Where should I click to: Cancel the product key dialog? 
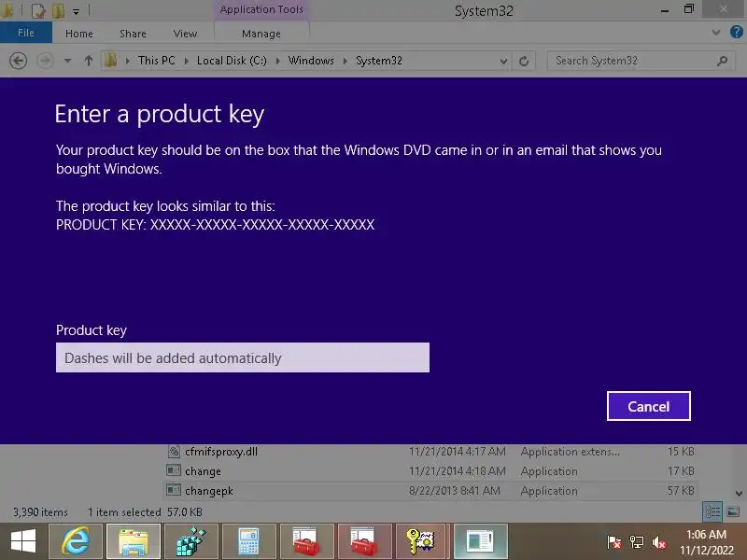(x=648, y=406)
